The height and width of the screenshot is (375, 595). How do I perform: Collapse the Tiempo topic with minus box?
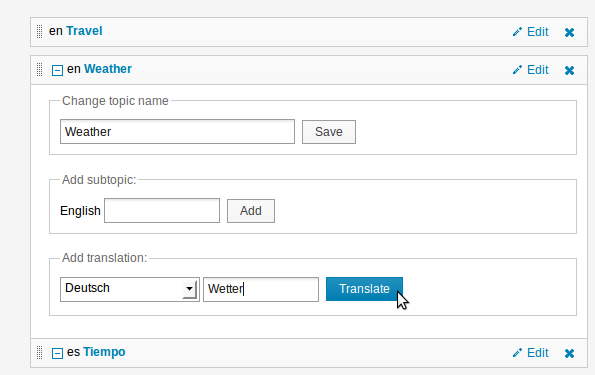(x=57, y=353)
